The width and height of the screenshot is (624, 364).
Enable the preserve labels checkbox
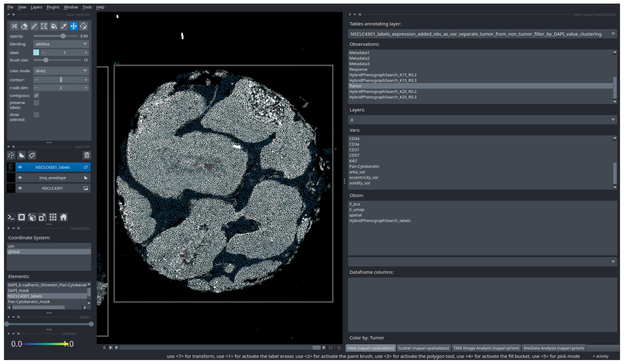36,103
